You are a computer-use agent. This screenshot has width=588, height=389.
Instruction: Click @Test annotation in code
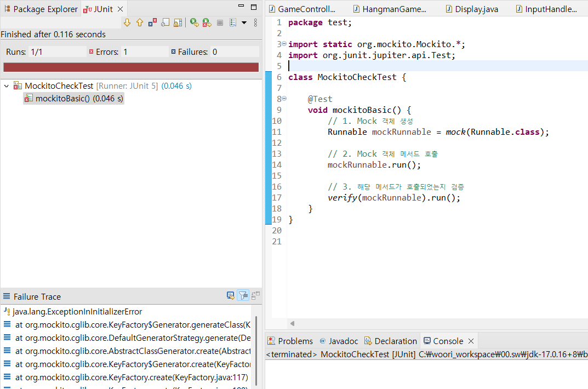point(320,99)
